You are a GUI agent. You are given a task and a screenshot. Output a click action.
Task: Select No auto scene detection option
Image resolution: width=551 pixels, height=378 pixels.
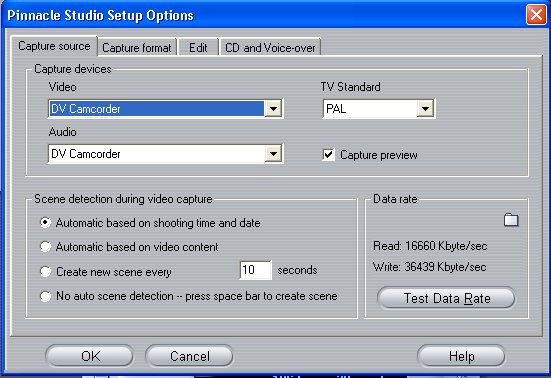tap(45, 296)
